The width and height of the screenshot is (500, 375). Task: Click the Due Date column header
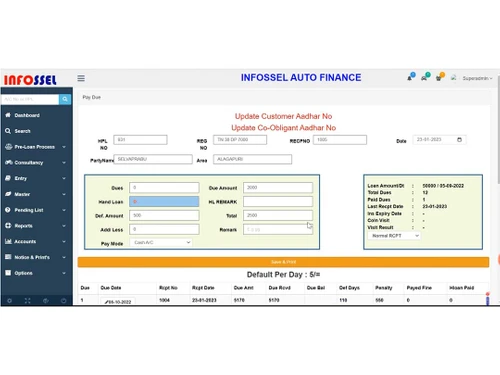[111, 288]
